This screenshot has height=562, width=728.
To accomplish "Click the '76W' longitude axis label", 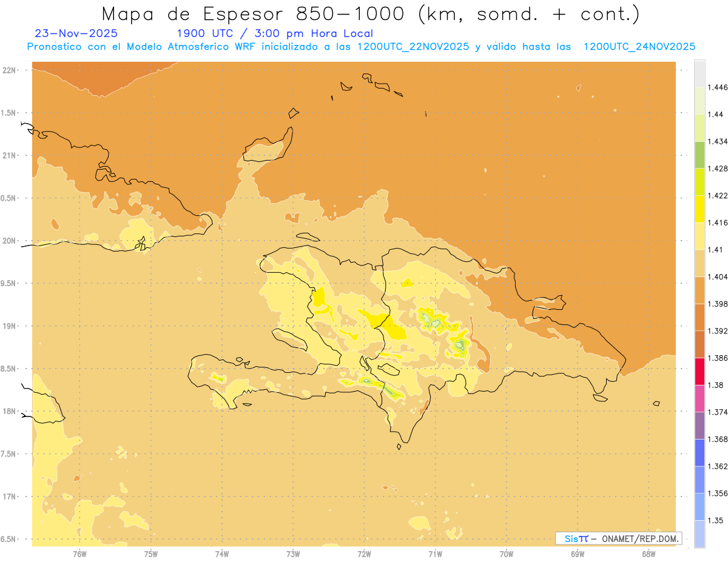I will pyautogui.click(x=79, y=554).
